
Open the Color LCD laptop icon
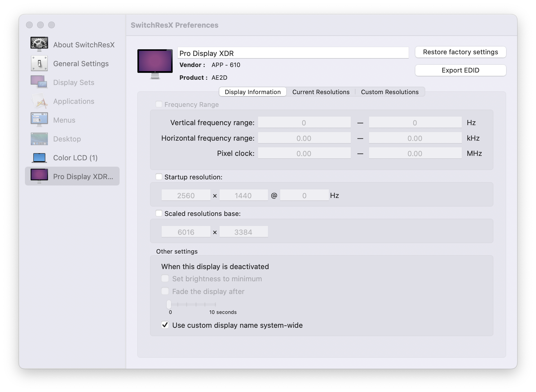(39, 158)
